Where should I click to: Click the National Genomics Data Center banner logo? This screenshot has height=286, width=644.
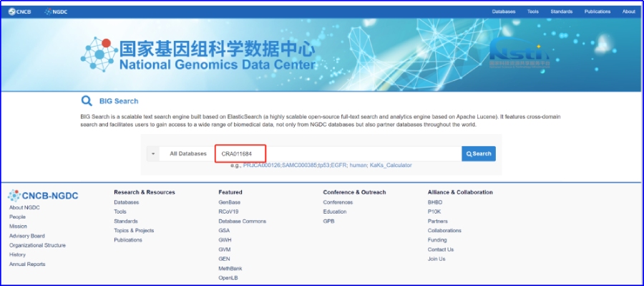pyautogui.click(x=198, y=55)
